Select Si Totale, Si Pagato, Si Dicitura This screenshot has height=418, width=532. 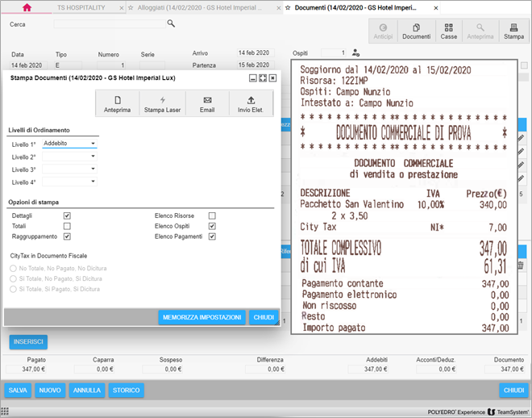pos(13,289)
